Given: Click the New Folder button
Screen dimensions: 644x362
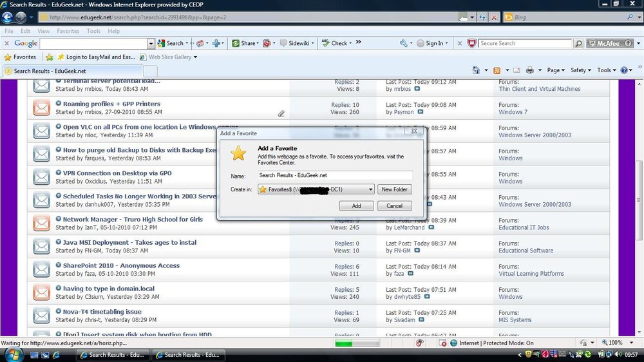Looking at the screenshot, I should click(394, 189).
